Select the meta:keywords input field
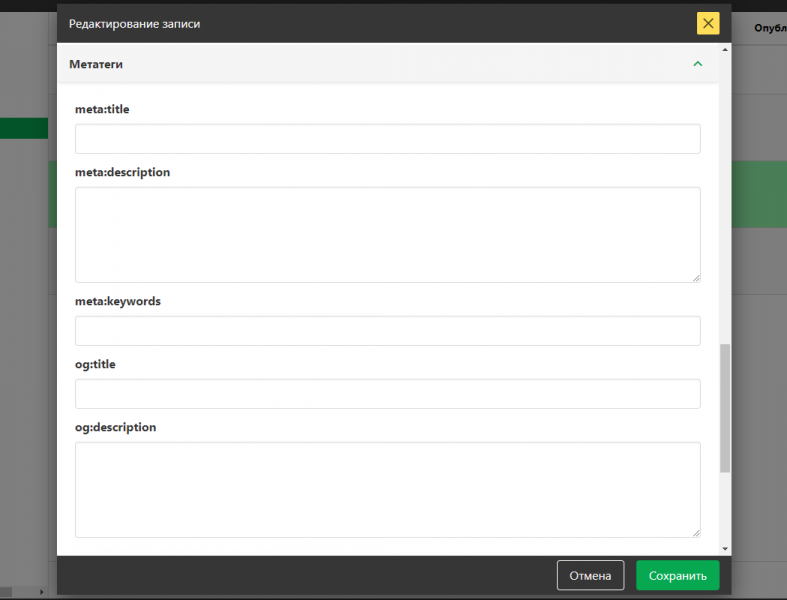The height and width of the screenshot is (600, 787). 387,331
